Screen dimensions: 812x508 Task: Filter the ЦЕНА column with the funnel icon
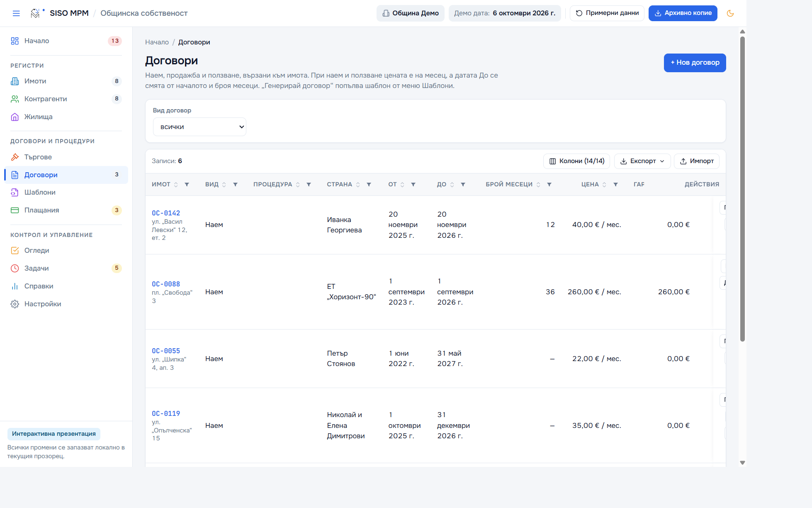tap(616, 185)
